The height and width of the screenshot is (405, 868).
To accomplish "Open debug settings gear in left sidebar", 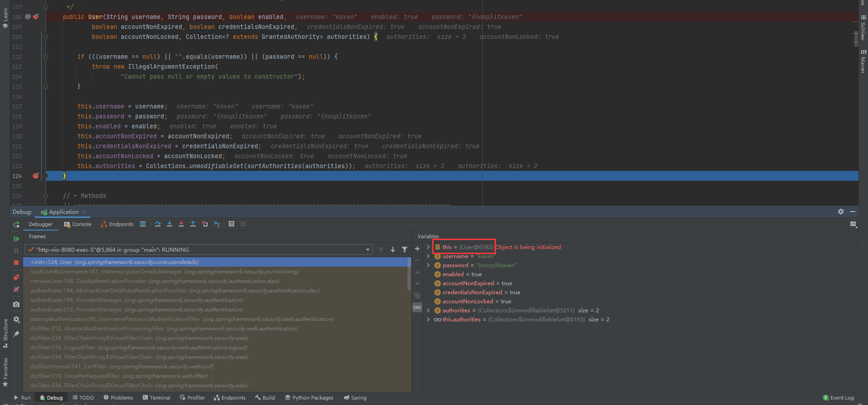I will [16, 319].
